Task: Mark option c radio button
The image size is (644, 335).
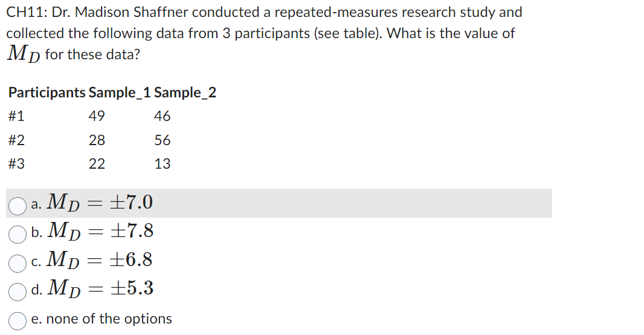Action: pyautogui.click(x=18, y=263)
